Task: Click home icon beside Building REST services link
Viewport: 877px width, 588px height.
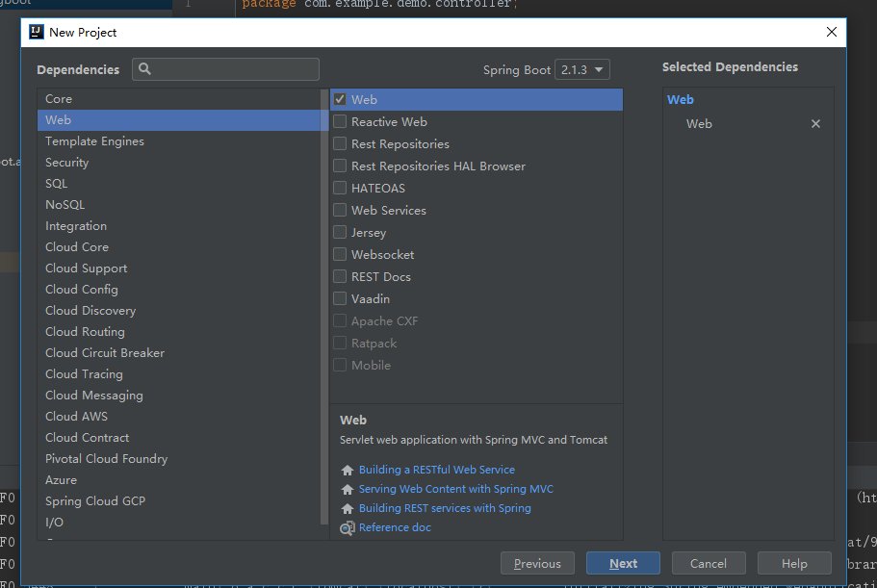Action: 348,509
